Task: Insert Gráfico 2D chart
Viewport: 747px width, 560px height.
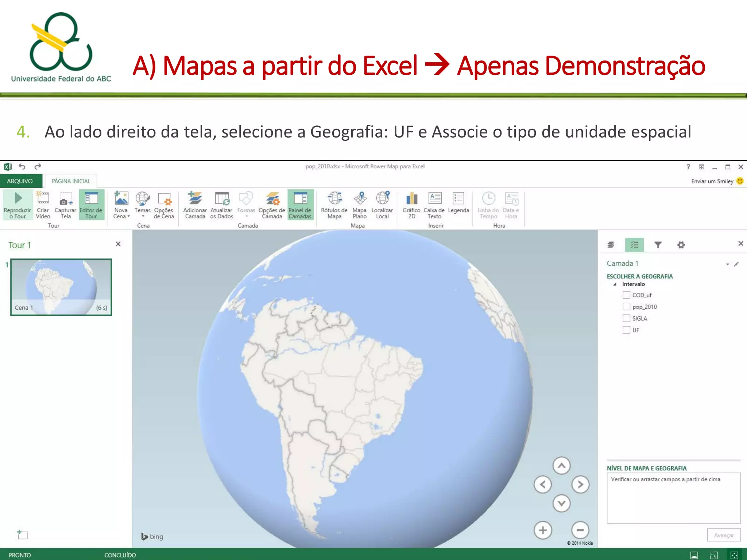Action: (x=412, y=205)
